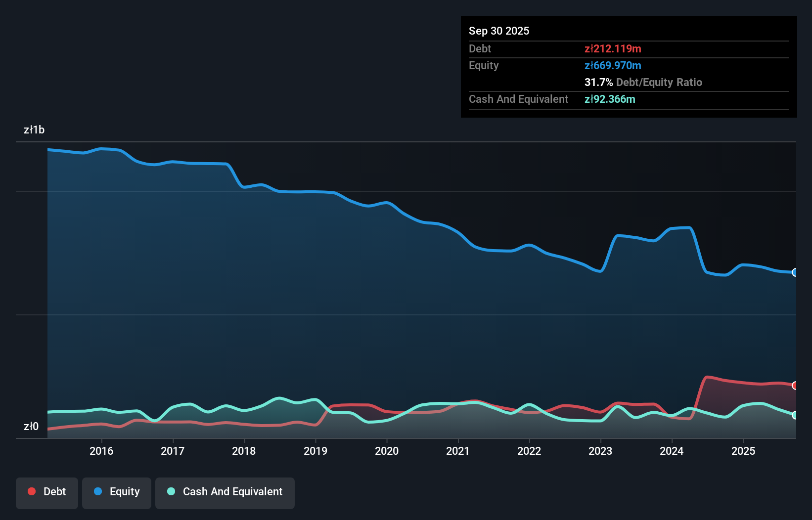Select the Cash endpoint marker on chart
Screen dimensions: 812x520
tap(795, 415)
